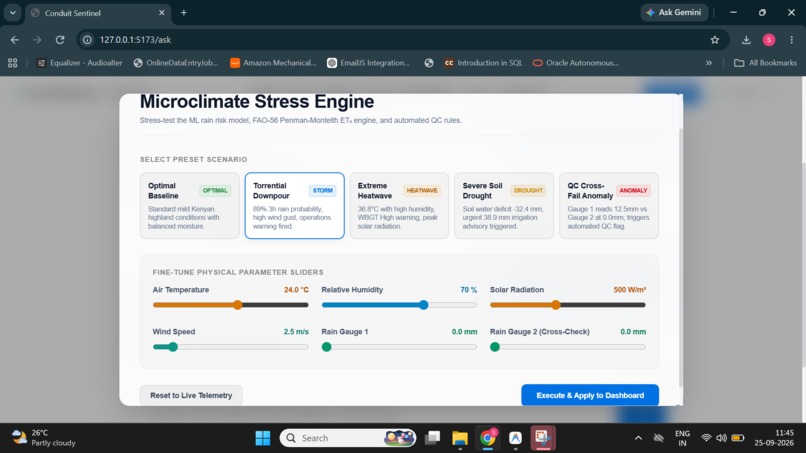Click the muted camera tray icon
This screenshot has height=453, width=806.
[x=658, y=438]
